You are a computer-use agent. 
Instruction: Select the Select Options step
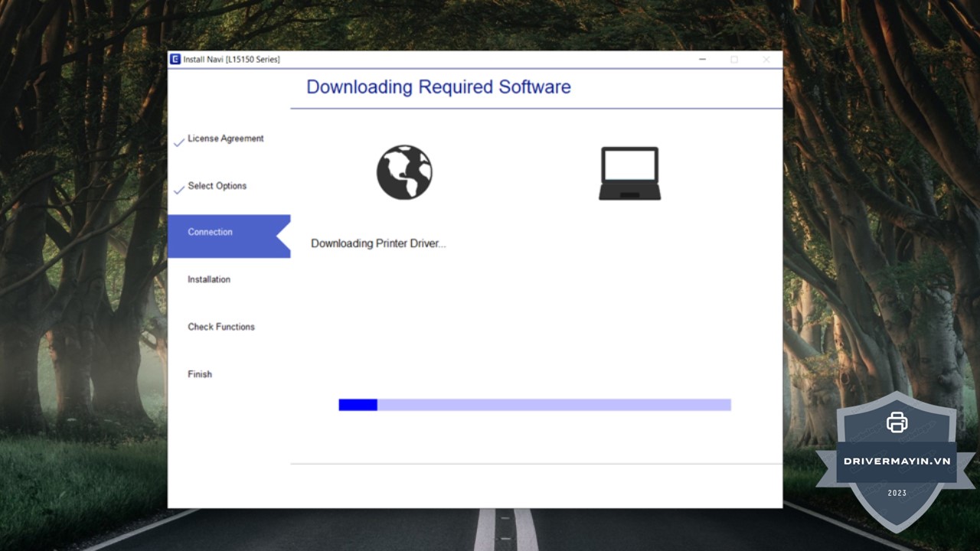(x=217, y=186)
